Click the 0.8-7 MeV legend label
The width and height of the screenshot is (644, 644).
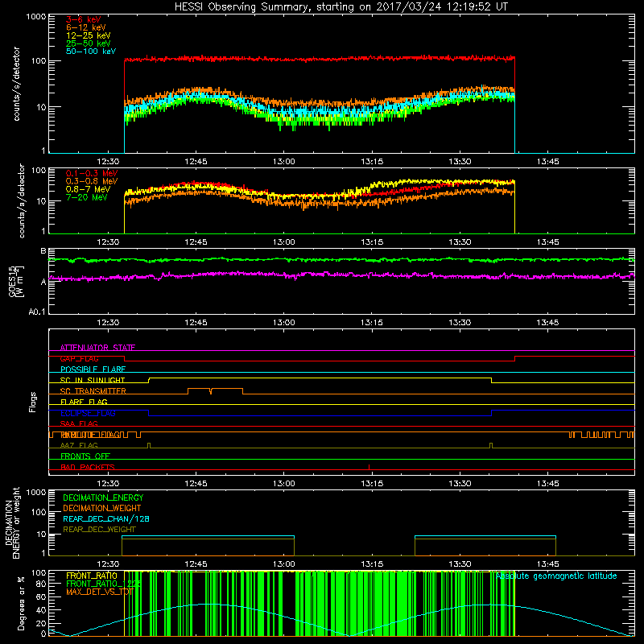pyautogui.click(x=88, y=189)
